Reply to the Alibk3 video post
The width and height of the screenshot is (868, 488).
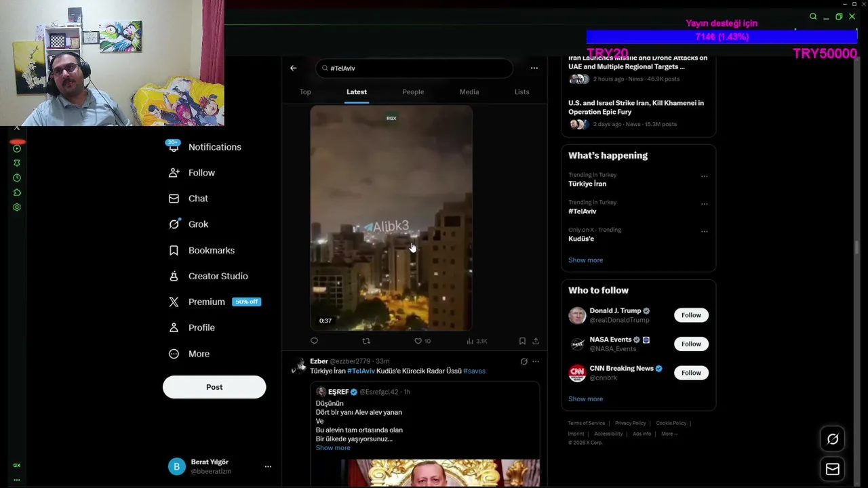314,341
